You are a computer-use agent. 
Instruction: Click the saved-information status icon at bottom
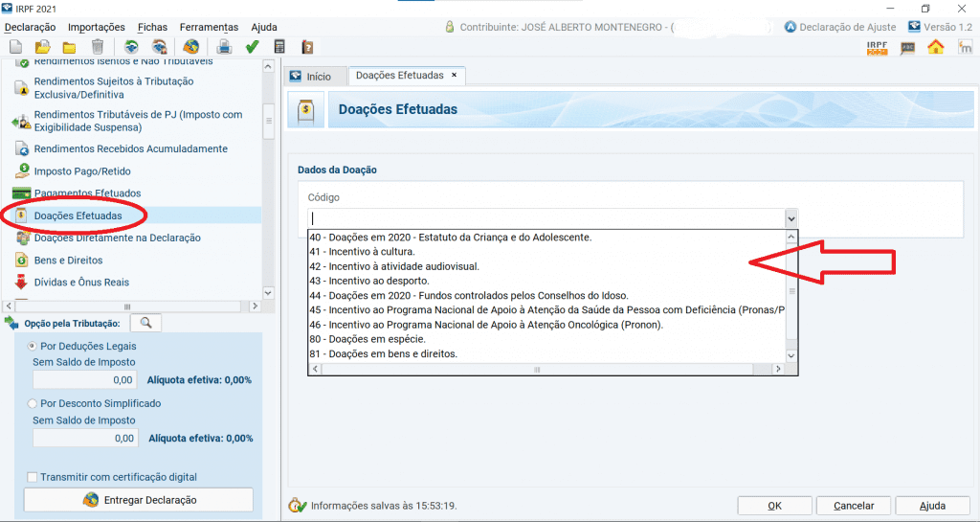[297, 505]
